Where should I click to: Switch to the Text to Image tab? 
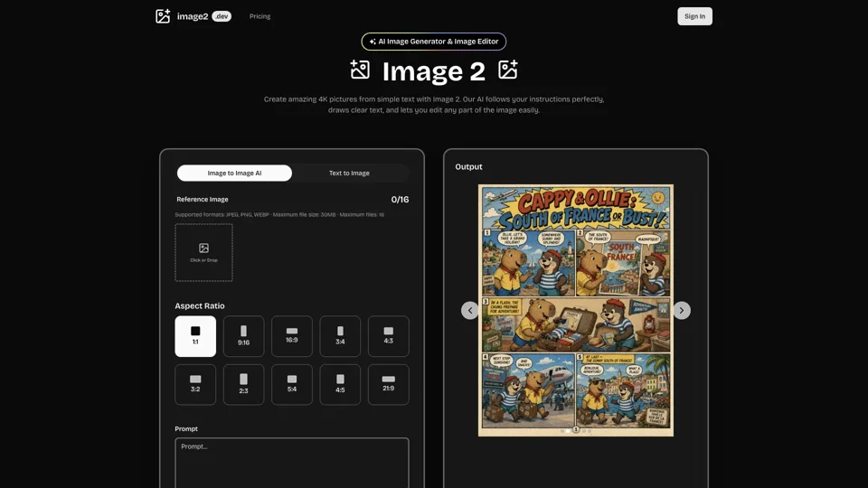pyautogui.click(x=349, y=174)
